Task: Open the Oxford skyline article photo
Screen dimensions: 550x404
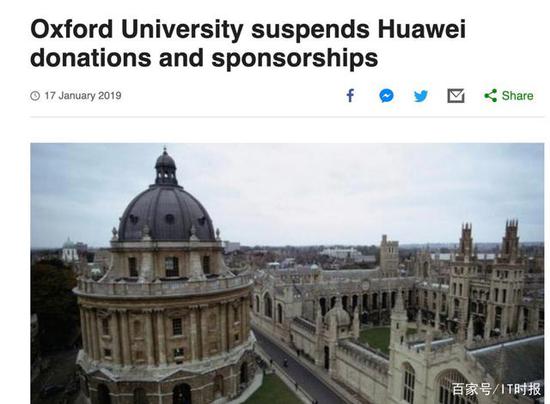Action: tap(287, 273)
